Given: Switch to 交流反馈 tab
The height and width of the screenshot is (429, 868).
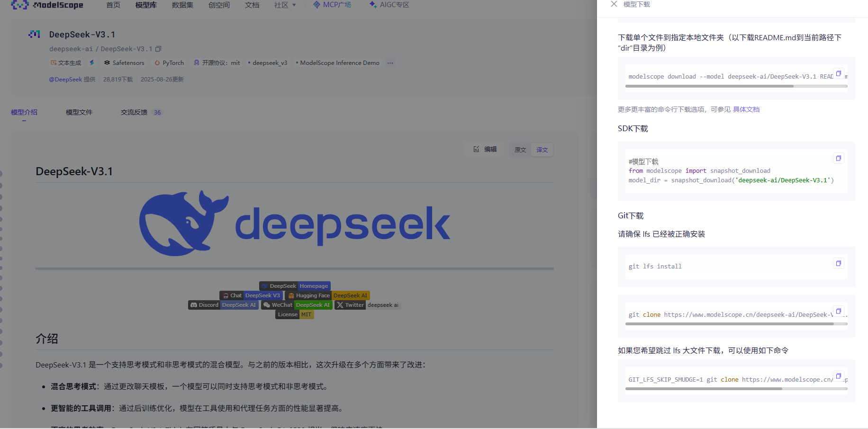Looking at the screenshot, I should [x=134, y=112].
